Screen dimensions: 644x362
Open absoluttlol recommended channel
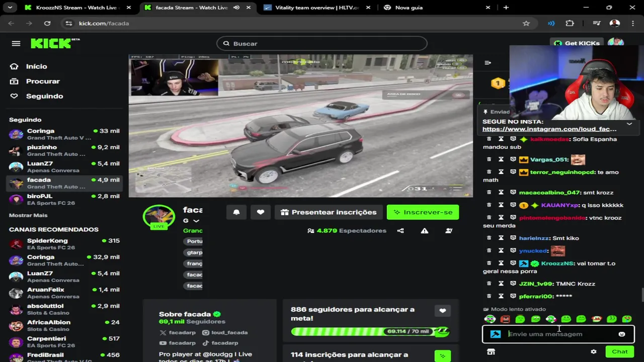[x=64, y=309]
